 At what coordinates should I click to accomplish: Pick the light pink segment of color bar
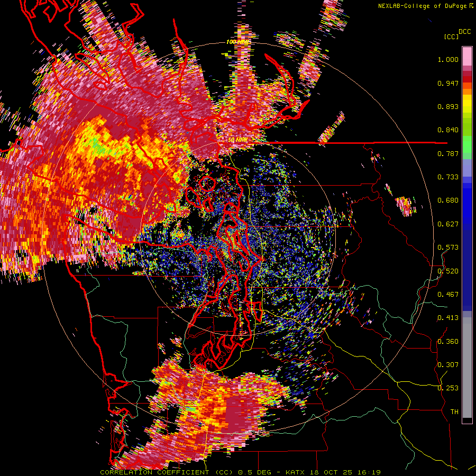pyautogui.click(x=467, y=56)
